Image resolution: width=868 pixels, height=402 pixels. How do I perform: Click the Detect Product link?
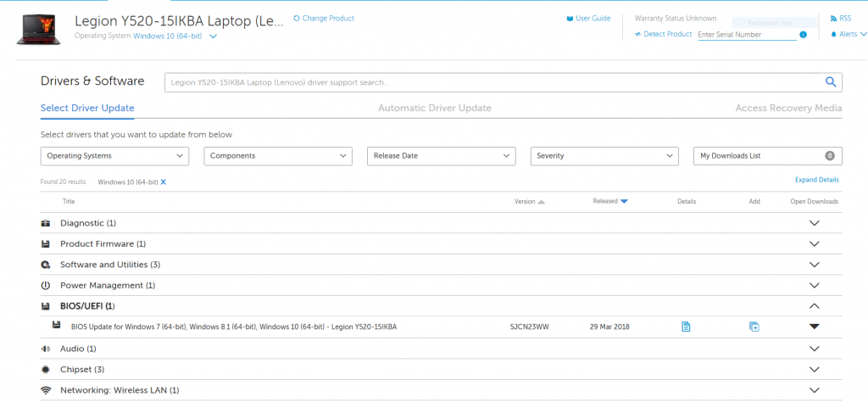pos(668,34)
